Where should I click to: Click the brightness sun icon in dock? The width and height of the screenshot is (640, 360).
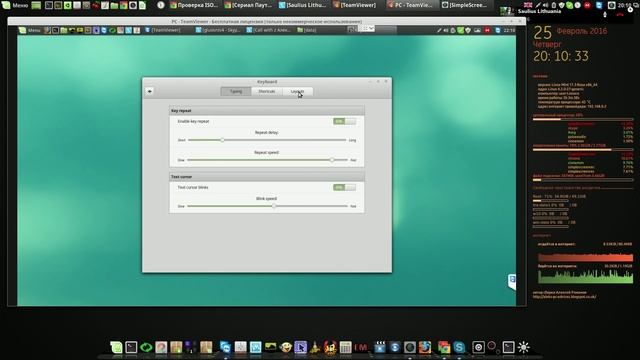pyautogui.click(x=524, y=347)
